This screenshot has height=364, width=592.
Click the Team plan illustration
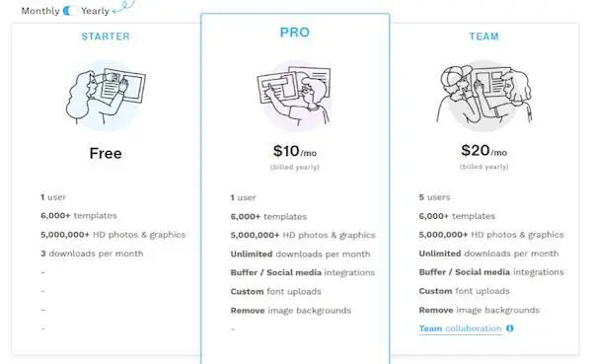click(484, 96)
